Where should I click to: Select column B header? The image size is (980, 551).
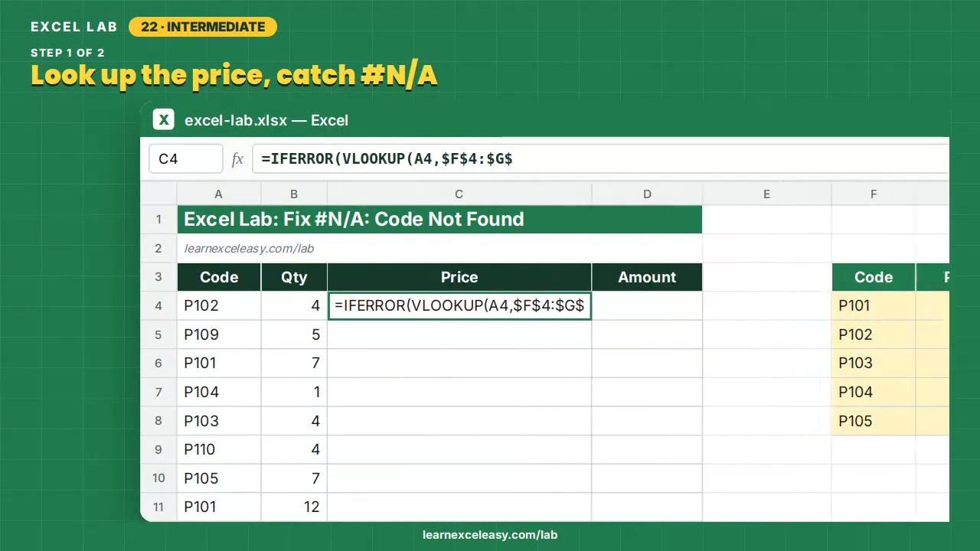point(294,194)
